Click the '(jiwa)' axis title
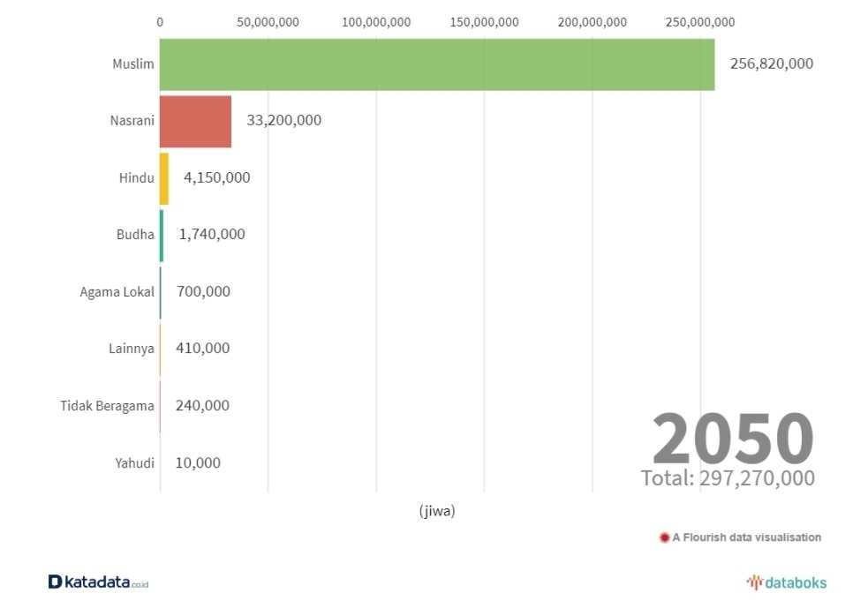 pyautogui.click(x=437, y=511)
